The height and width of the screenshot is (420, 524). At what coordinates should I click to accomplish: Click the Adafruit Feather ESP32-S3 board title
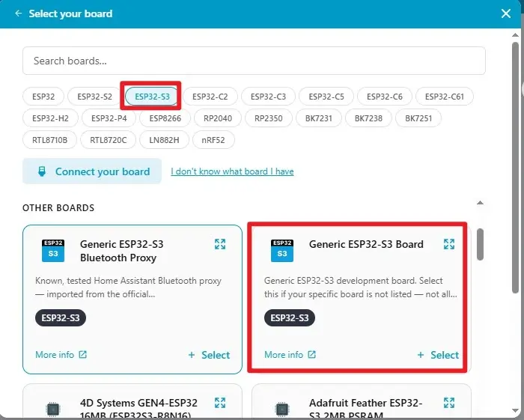pos(365,409)
